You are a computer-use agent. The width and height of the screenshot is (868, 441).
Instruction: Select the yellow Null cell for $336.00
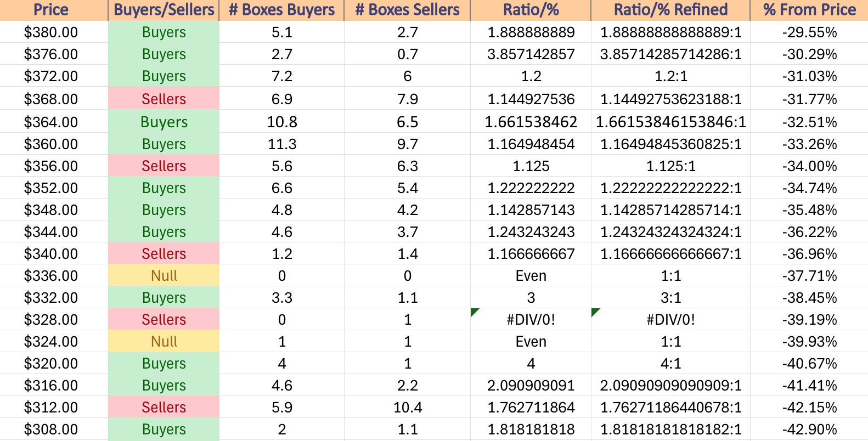pos(164,275)
